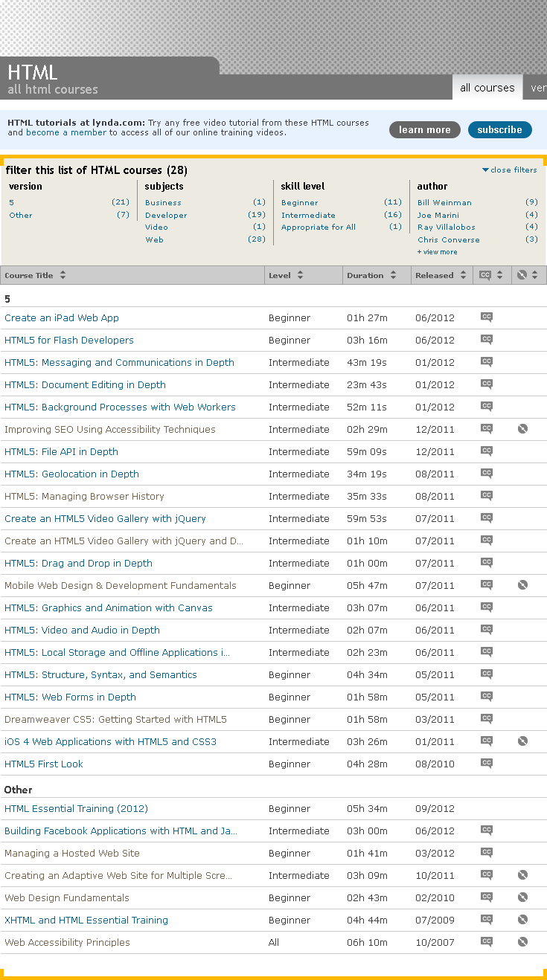Open Create an iPad Web App course

pyautogui.click(x=62, y=317)
